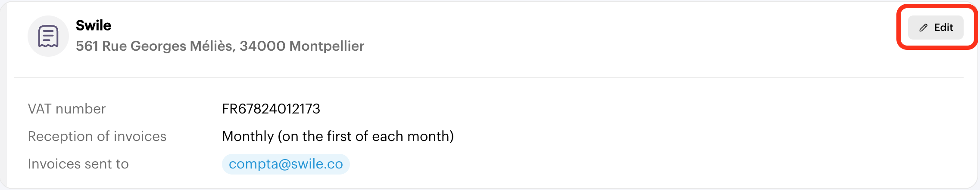Click the Invoices sent to label
Screen dimensions: 980x190
pyautogui.click(x=78, y=164)
